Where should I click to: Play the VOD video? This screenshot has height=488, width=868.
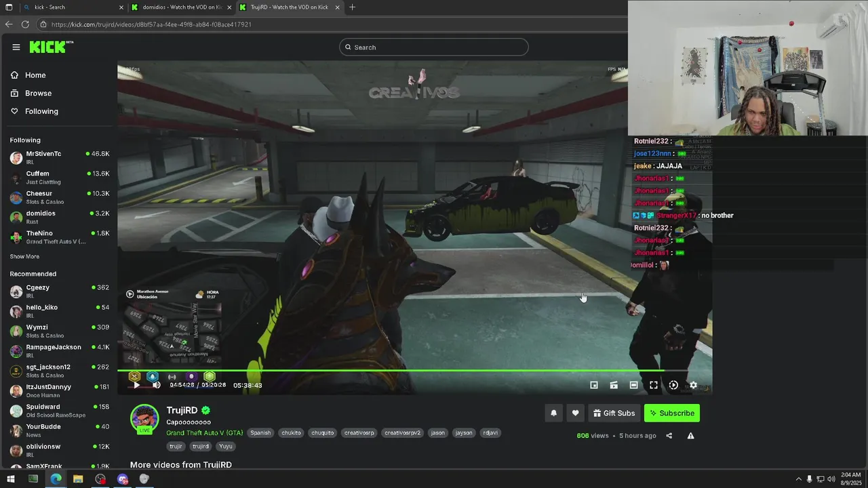(136, 385)
